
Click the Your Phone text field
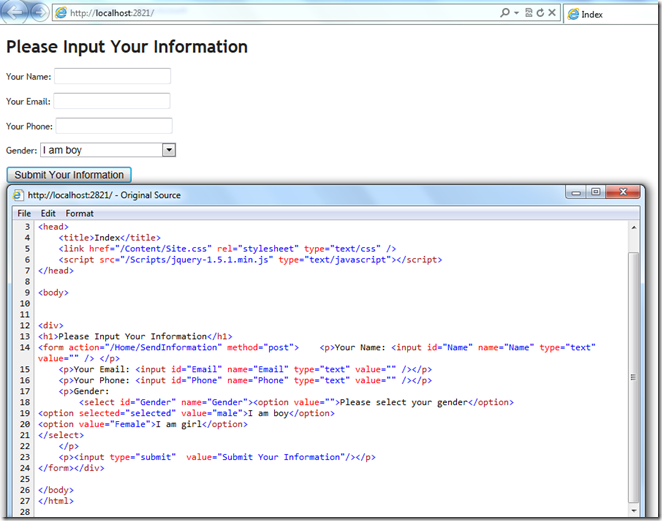(114, 126)
